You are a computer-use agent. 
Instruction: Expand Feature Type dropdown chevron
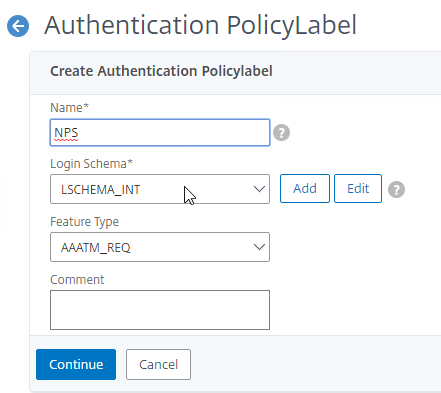coord(259,247)
